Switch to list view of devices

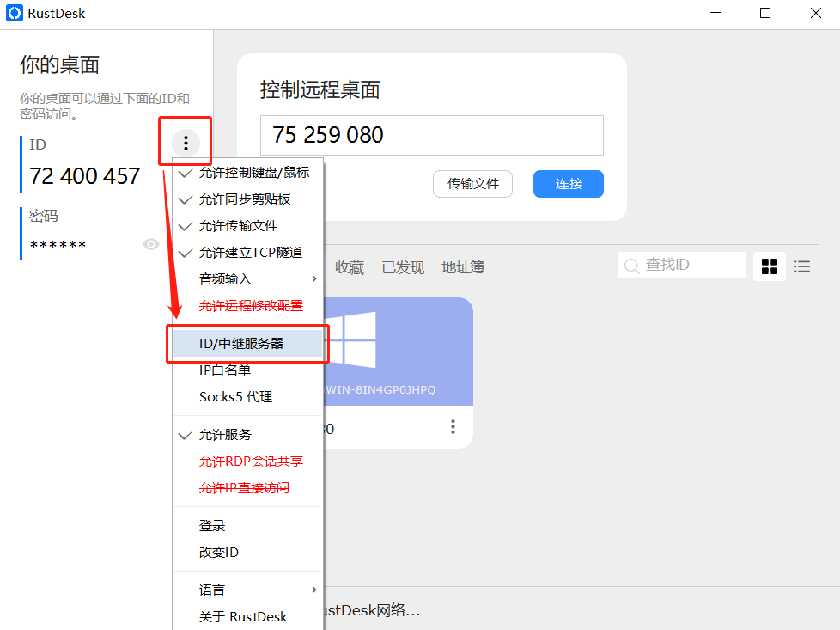[802, 266]
